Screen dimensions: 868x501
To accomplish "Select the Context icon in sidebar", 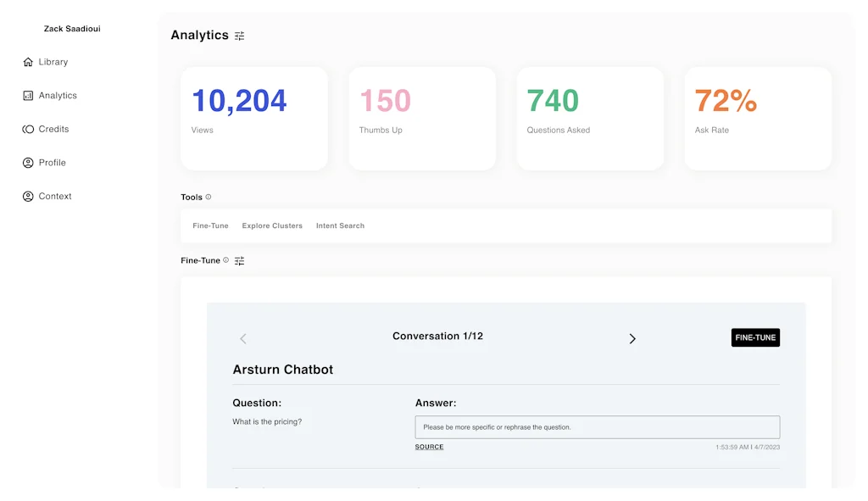I will click(x=26, y=196).
